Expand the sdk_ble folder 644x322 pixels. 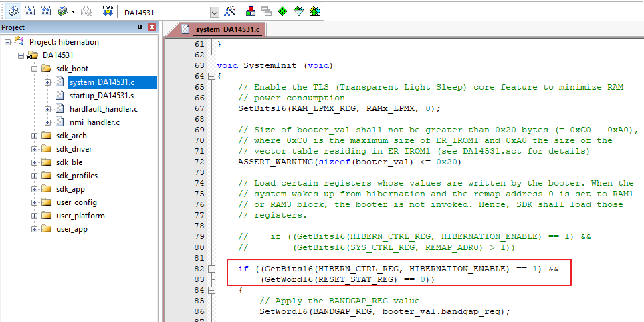coord(35,162)
